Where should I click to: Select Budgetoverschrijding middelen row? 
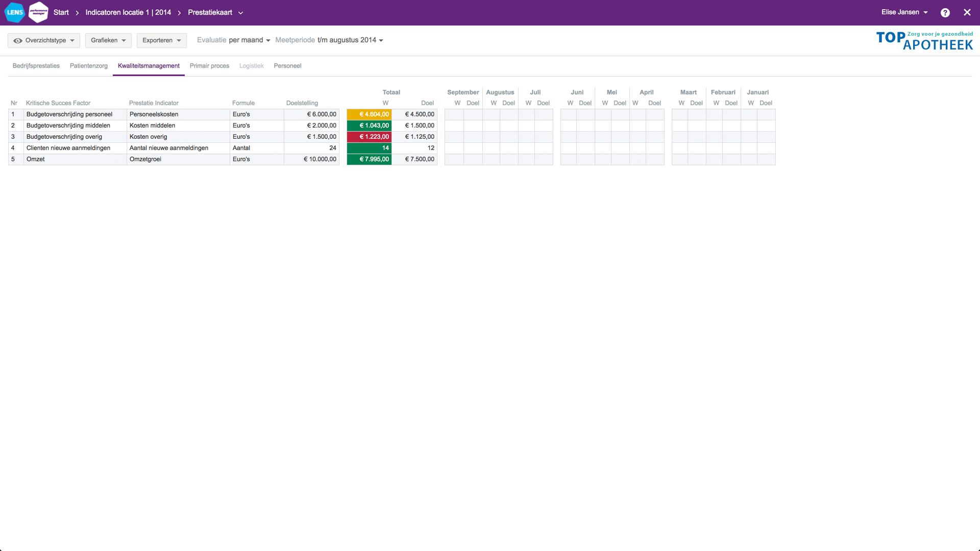[x=75, y=126]
